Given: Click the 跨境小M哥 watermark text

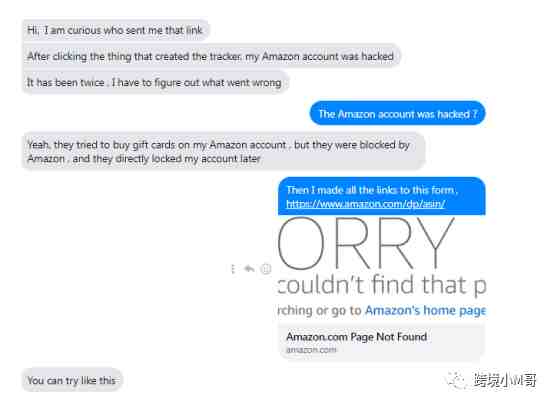Looking at the screenshot, I should click(x=505, y=380).
